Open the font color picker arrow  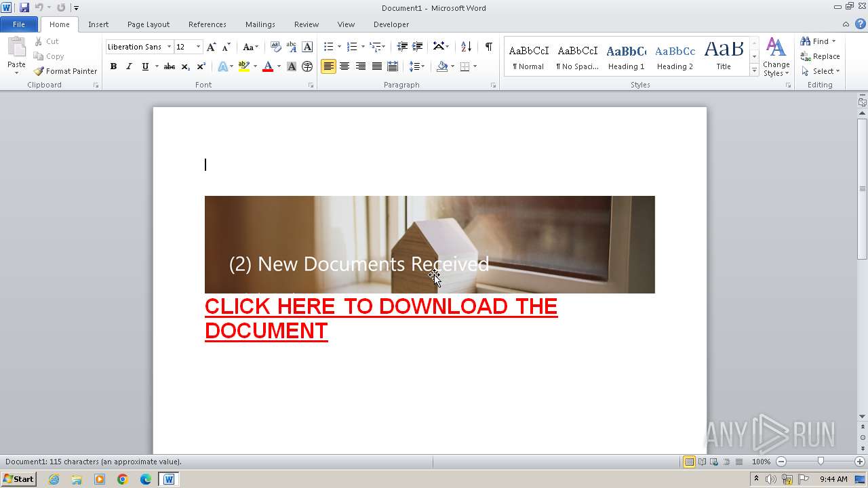click(279, 66)
